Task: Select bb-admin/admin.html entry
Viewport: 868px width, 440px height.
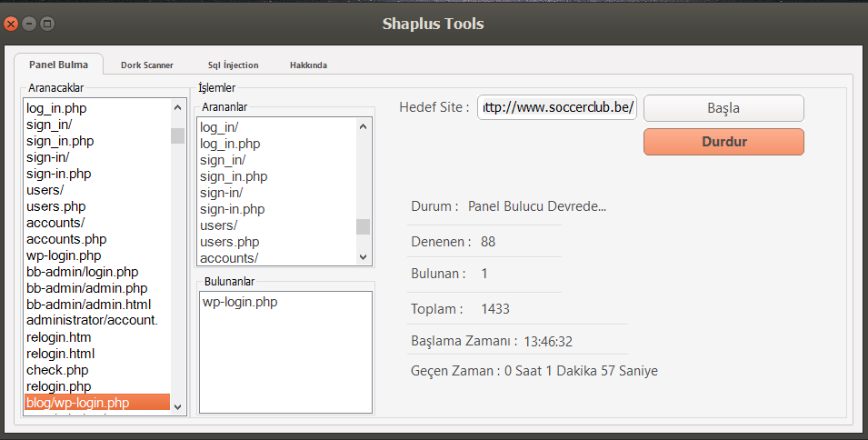Action: click(97, 305)
